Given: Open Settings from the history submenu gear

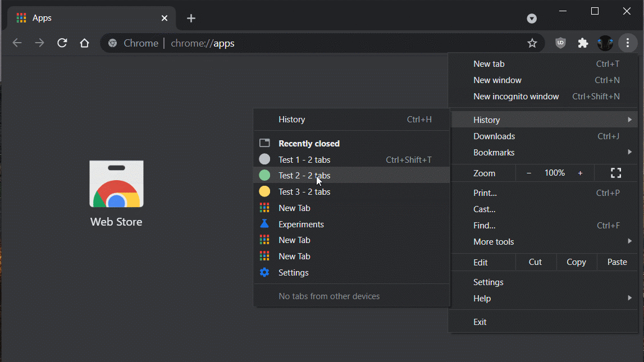Looking at the screenshot, I should [x=293, y=272].
